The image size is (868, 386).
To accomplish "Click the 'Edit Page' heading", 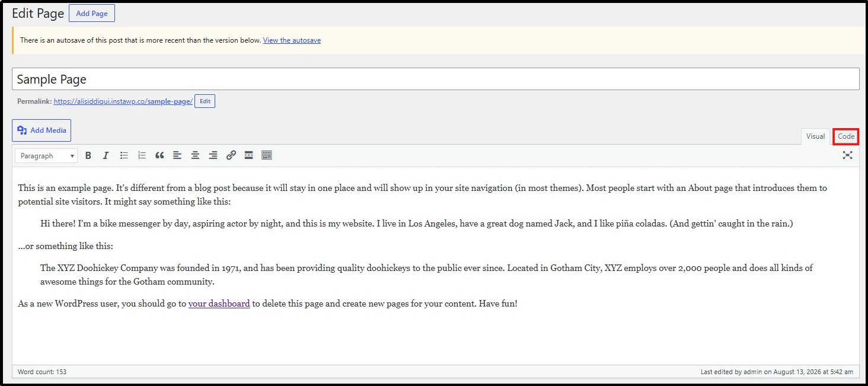I will pos(38,13).
